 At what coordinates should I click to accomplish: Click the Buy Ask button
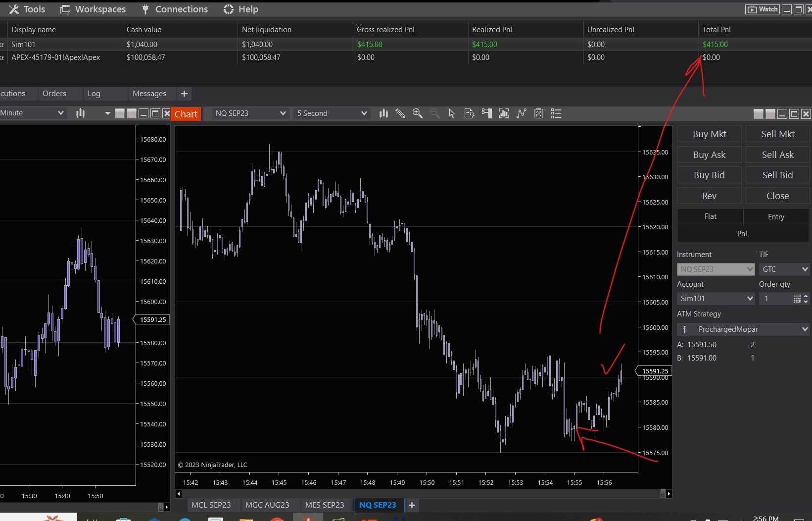(x=709, y=155)
